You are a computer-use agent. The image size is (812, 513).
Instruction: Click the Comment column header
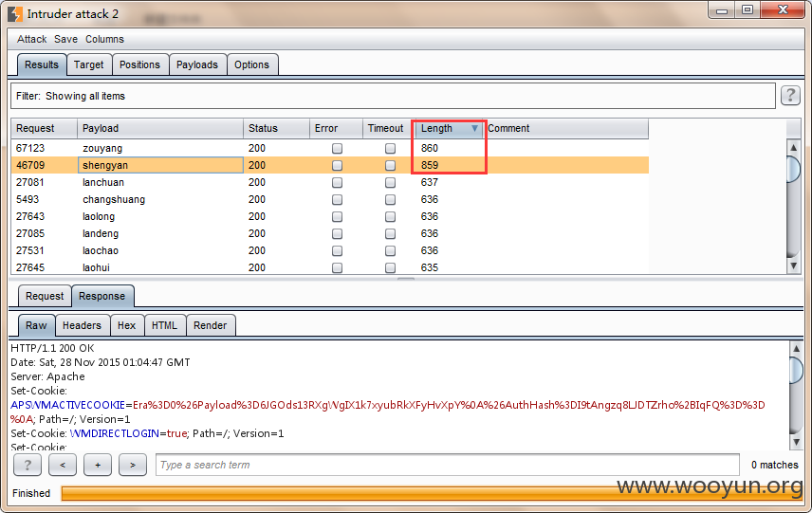pos(565,128)
